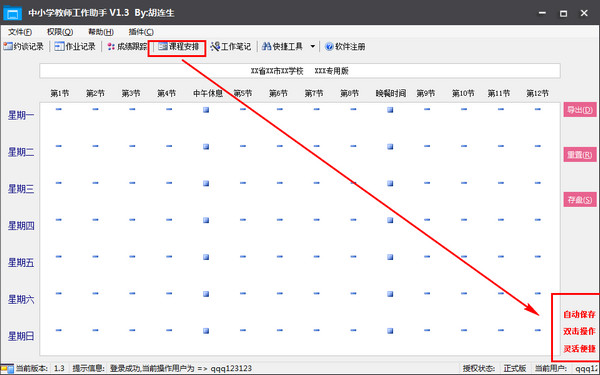Select 星期三 第6节 cell marker
Screen dimensions: 600x375
pos(280,183)
